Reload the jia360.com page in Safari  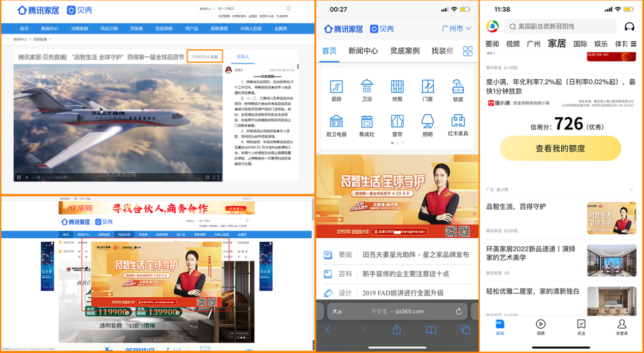click(459, 311)
